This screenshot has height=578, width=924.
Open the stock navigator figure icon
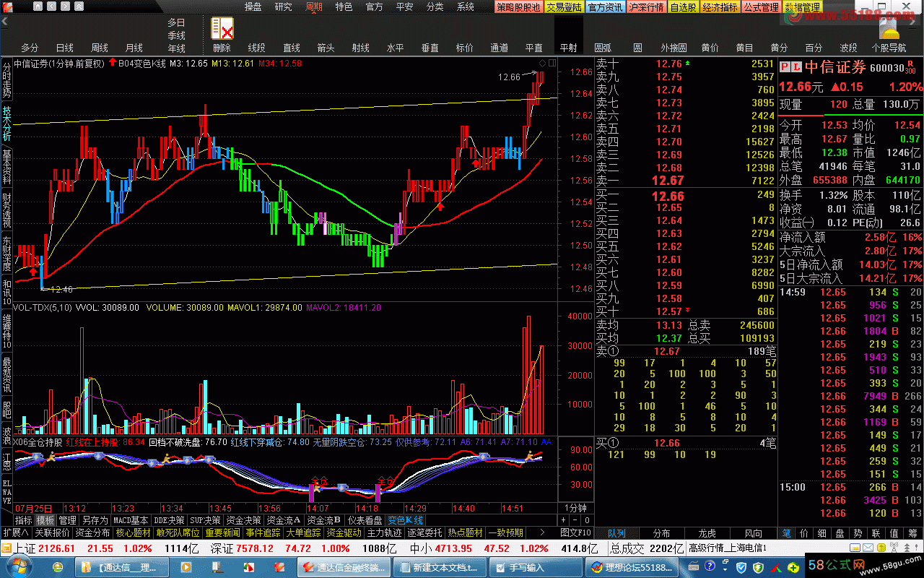pos(889,27)
